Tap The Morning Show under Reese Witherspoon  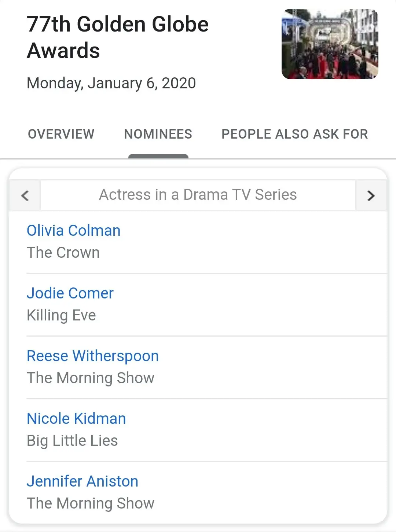click(91, 378)
